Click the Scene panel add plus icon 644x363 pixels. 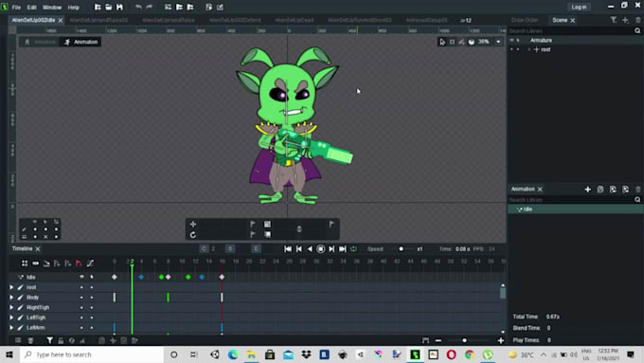pyautogui.click(x=625, y=20)
